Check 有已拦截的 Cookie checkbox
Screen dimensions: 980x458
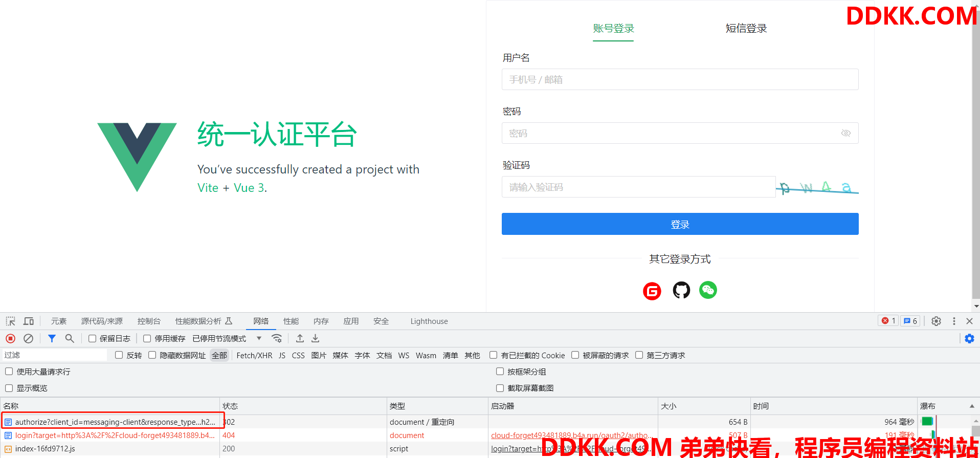click(493, 355)
